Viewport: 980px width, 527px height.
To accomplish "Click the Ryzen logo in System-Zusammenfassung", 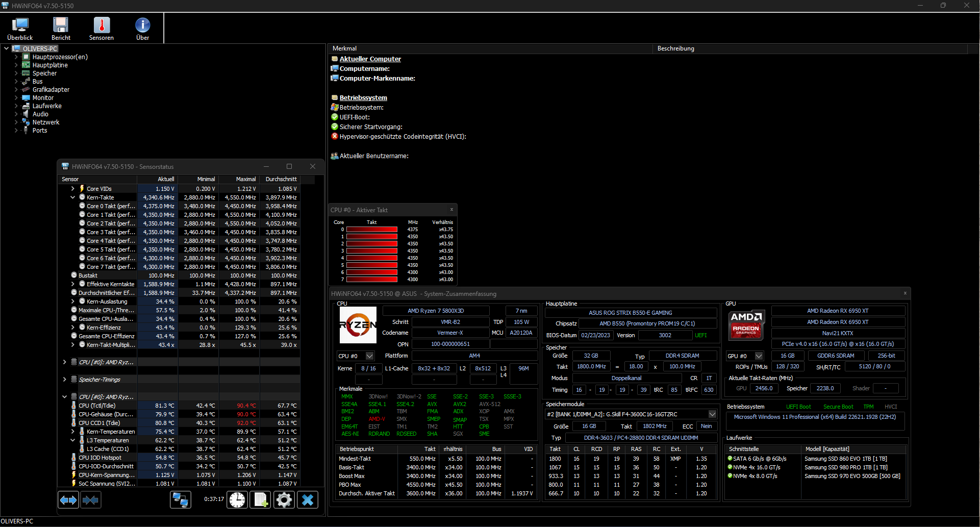I will 358,325.
